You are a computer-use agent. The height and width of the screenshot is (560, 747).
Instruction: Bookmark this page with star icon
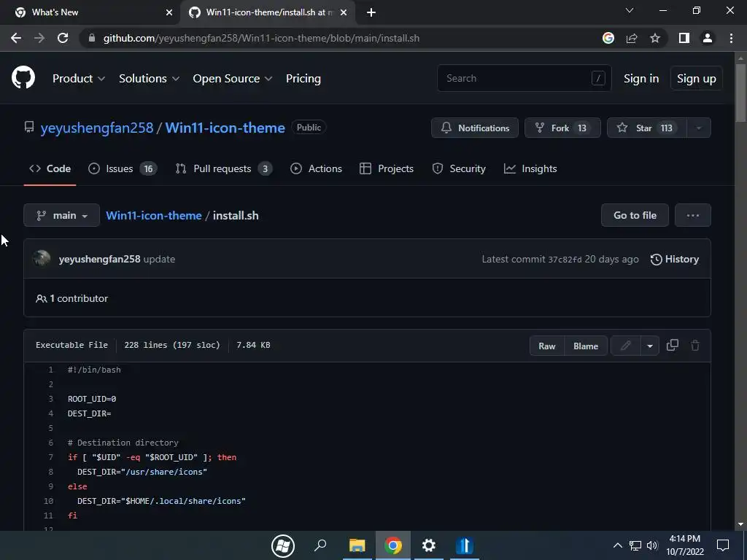pyautogui.click(x=655, y=38)
